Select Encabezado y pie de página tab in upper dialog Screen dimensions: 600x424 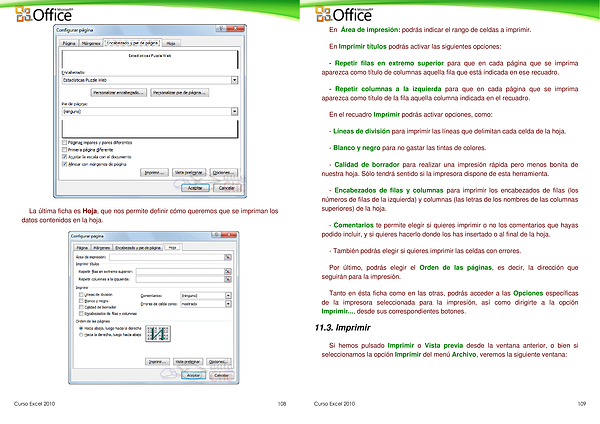coord(132,43)
